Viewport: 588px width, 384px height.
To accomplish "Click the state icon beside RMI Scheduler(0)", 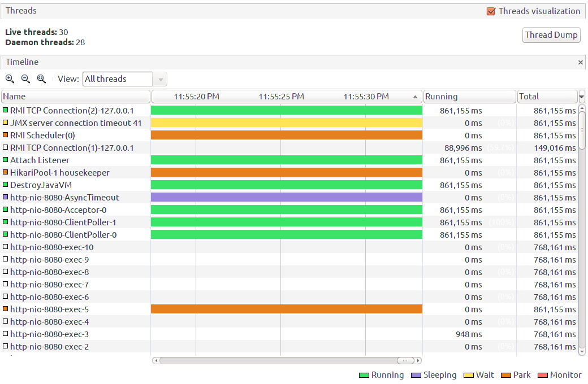I will (x=7, y=135).
